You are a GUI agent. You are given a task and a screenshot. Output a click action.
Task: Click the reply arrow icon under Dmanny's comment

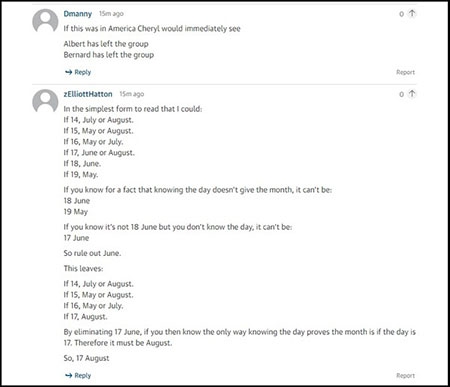click(x=69, y=72)
